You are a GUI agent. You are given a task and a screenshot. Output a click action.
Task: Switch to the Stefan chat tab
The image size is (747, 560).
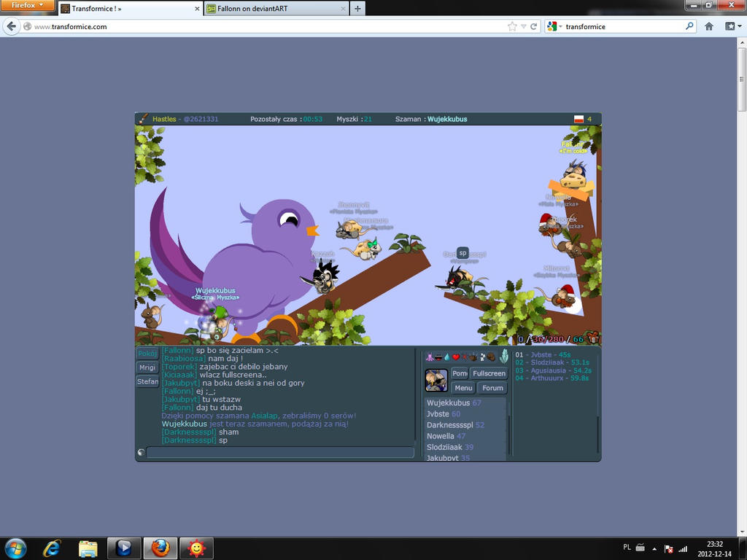click(147, 381)
